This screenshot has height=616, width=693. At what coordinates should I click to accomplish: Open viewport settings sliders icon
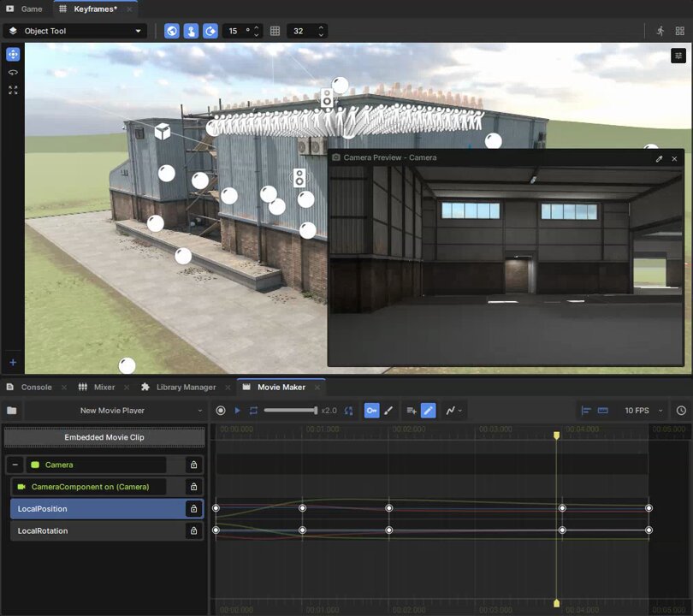(x=678, y=56)
